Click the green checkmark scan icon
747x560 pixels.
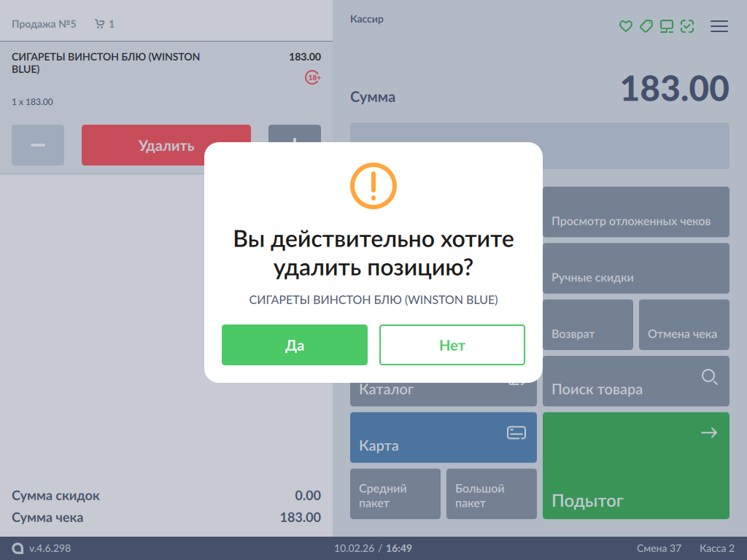[686, 26]
